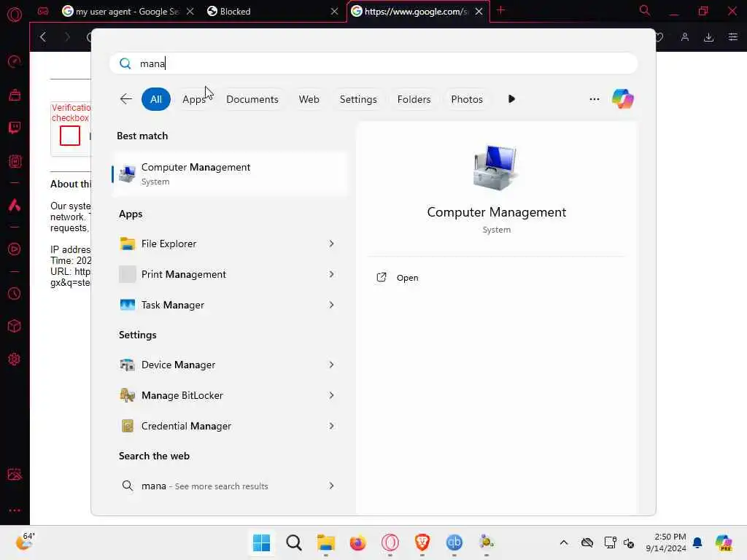747x560 pixels.
Task: Click the profile account icon in Opera toolbar
Action: pyautogui.click(x=684, y=37)
